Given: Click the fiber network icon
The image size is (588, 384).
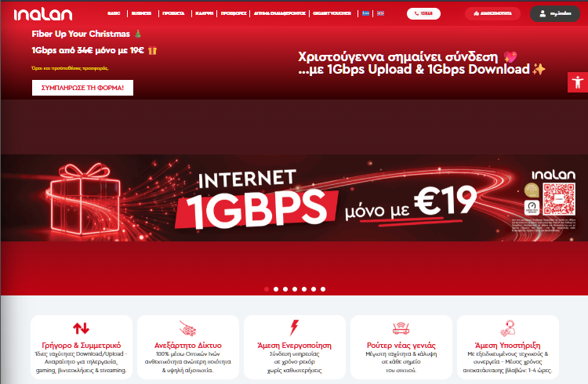Looking at the screenshot, I should pos(187,328).
